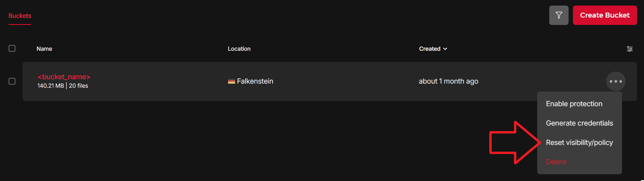
Task: Click the 'about 1 month ago' timestamp
Action: (448, 81)
